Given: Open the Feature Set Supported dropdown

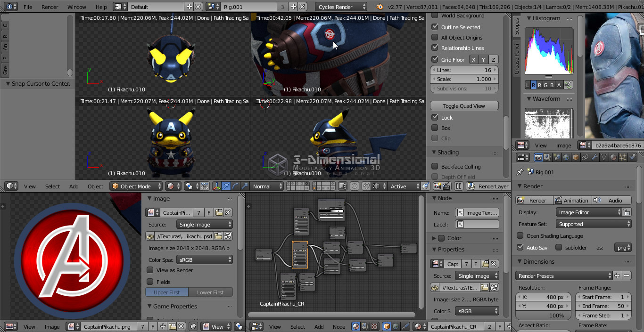Looking at the screenshot, I should click(x=594, y=224).
